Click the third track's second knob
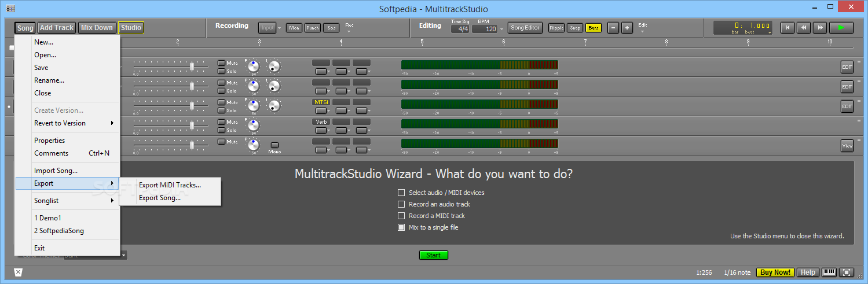 click(274, 106)
